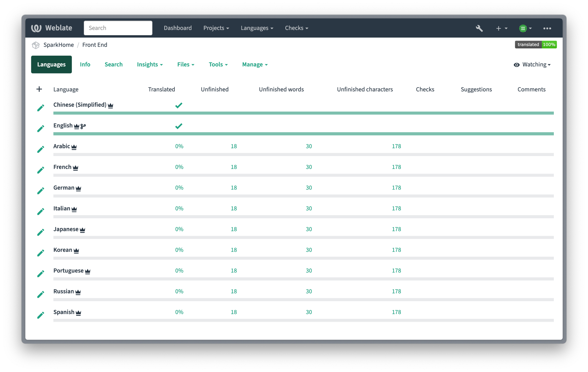Viewport: 588px width, 372px height.
Task: Switch to the Info tab
Action: click(x=85, y=65)
